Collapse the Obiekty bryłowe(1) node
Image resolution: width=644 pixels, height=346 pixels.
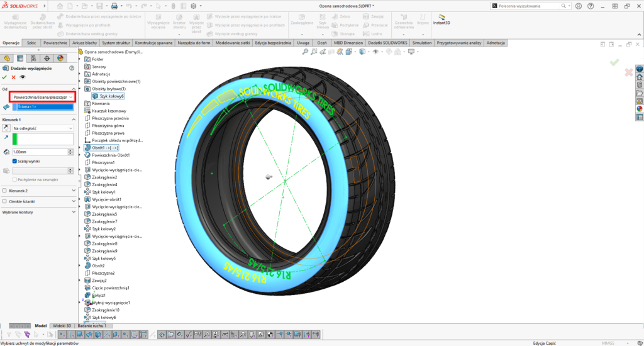(80, 89)
